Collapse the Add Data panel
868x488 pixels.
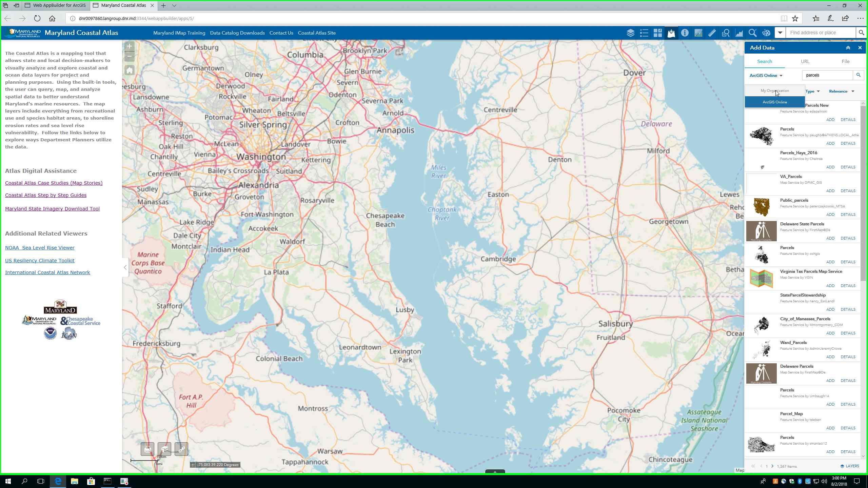pos(848,47)
